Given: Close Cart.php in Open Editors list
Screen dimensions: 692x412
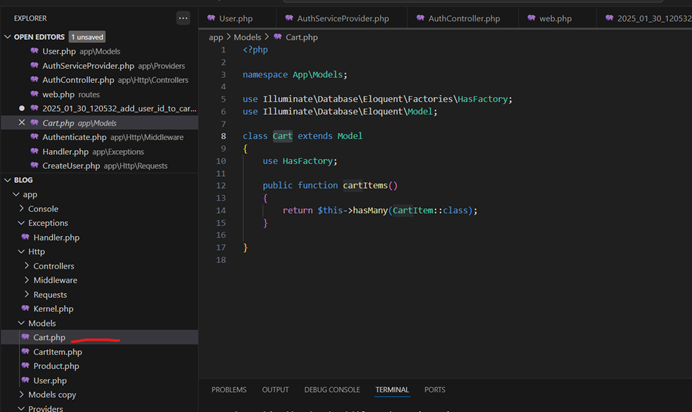Looking at the screenshot, I should [x=22, y=123].
